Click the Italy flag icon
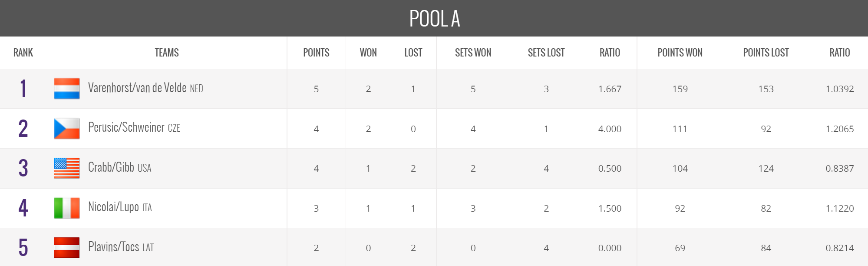Image resolution: width=868 pixels, height=266 pixels. (x=66, y=208)
